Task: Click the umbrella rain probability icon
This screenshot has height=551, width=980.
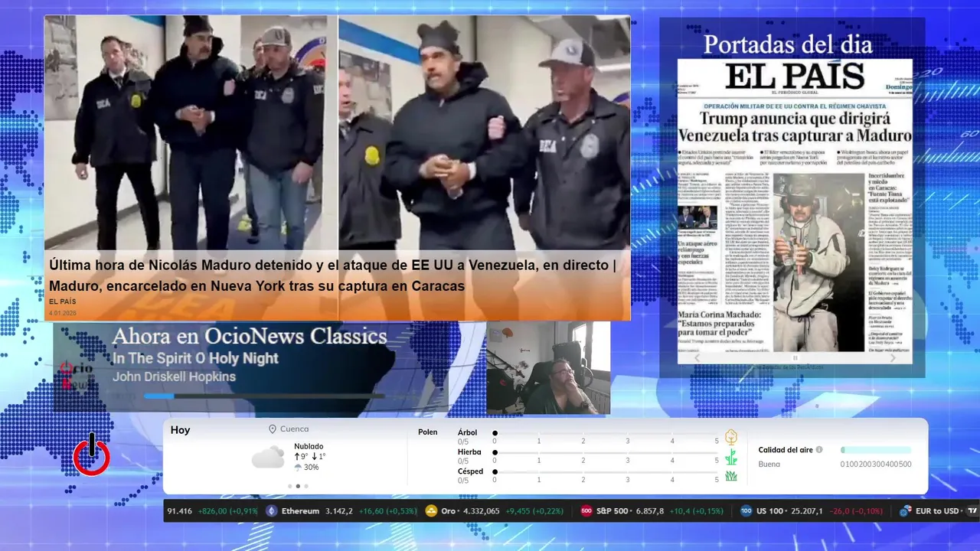Action: [x=298, y=468]
